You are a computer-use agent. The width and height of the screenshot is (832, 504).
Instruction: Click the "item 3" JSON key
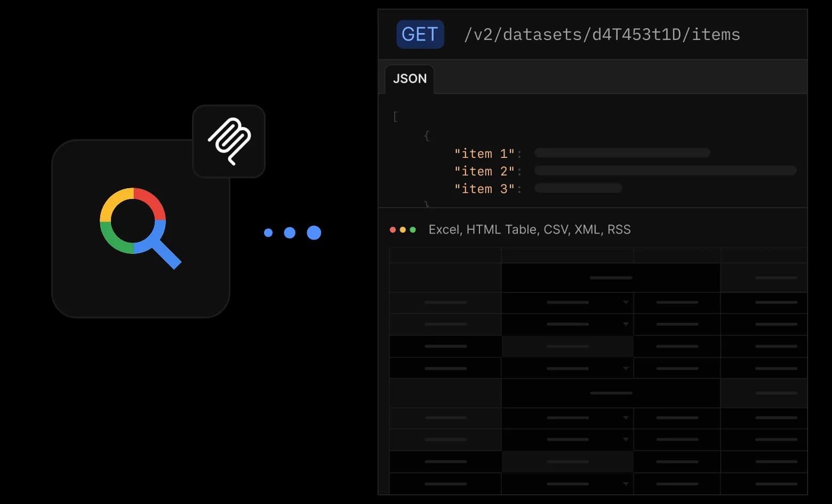[484, 189]
